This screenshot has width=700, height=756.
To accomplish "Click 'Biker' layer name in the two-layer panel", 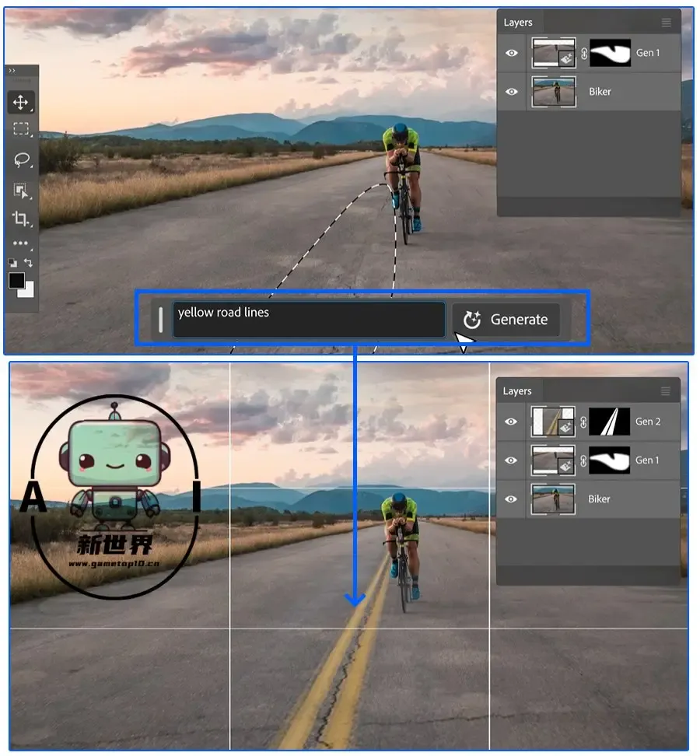I will coord(600,92).
